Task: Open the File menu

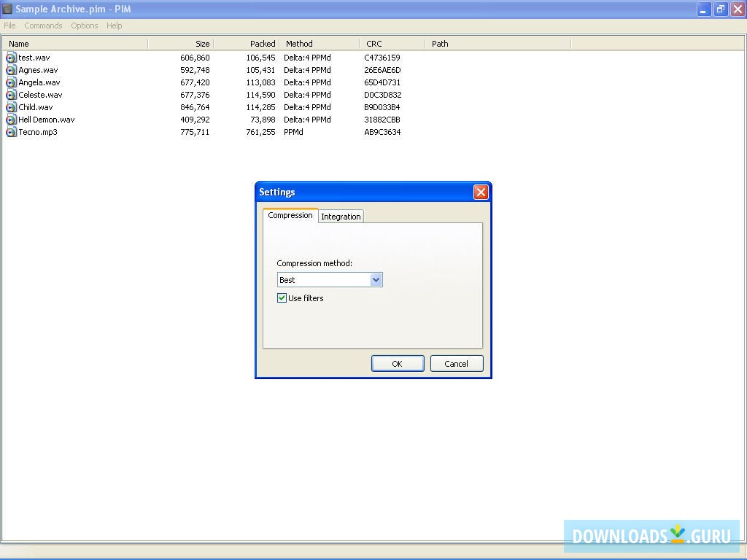Action: point(9,26)
